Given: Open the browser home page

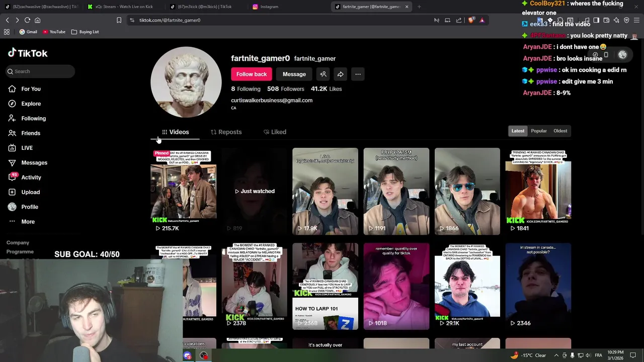Looking at the screenshot, I should tap(37, 20).
